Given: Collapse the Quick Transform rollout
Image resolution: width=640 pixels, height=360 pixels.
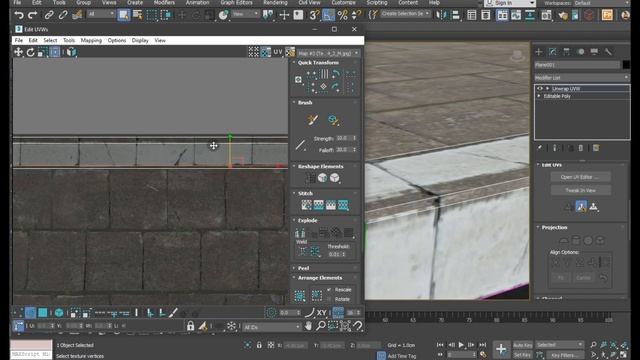Looking at the screenshot, I should coord(318,62).
